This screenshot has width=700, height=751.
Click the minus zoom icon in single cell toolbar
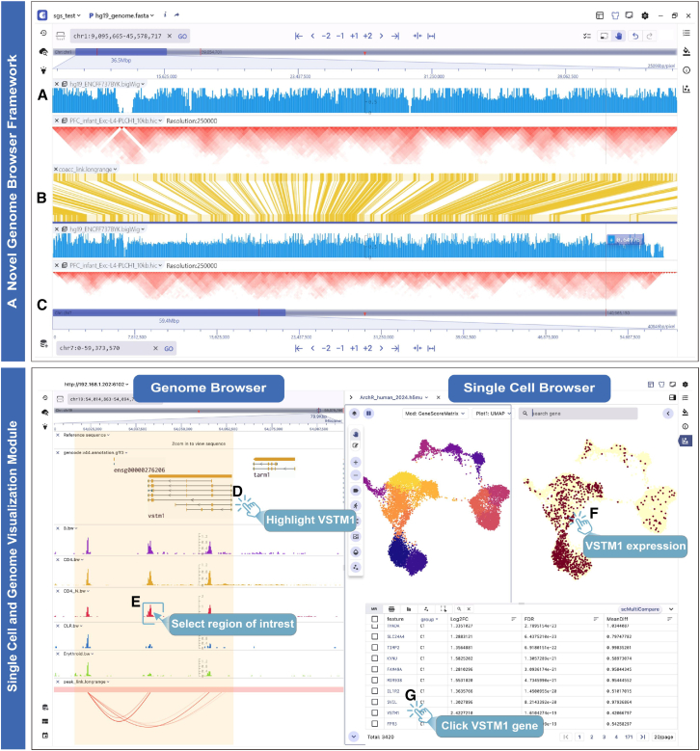tap(356, 475)
